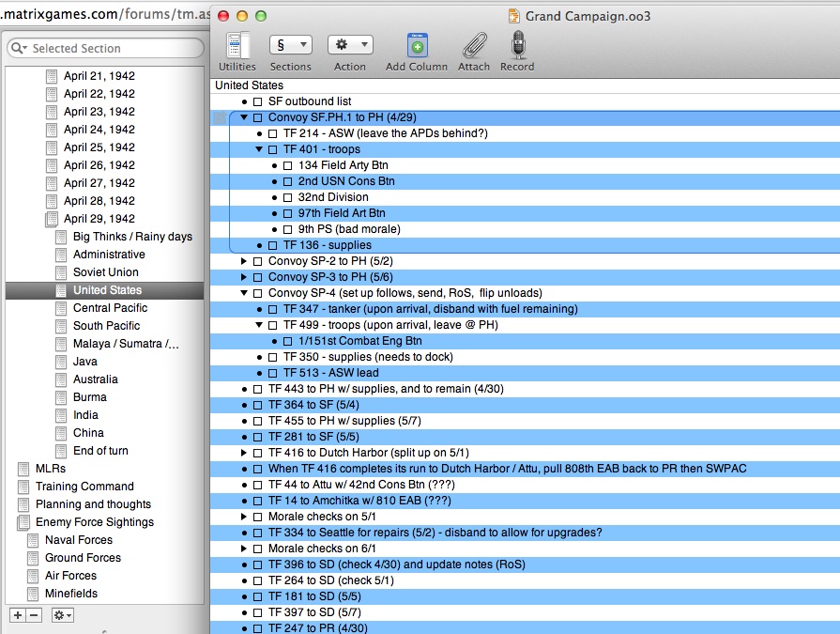Click the page icon beside Administrative
The height and width of the screenshot is (634, 840).
61,255
